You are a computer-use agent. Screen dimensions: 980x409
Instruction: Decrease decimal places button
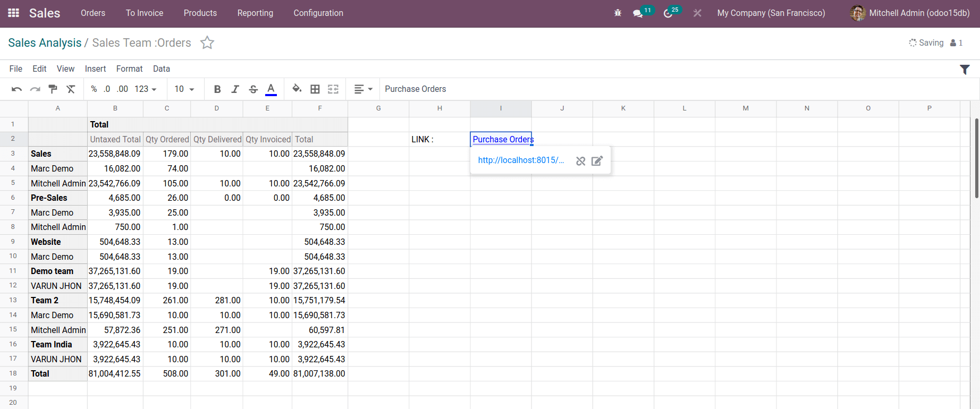tap(107, 89)
